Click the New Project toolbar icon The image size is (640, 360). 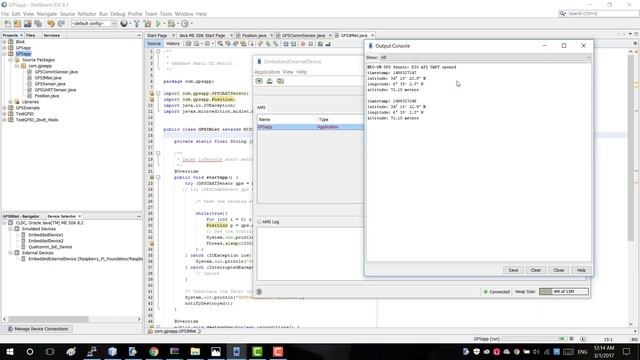tap(18, 24)
